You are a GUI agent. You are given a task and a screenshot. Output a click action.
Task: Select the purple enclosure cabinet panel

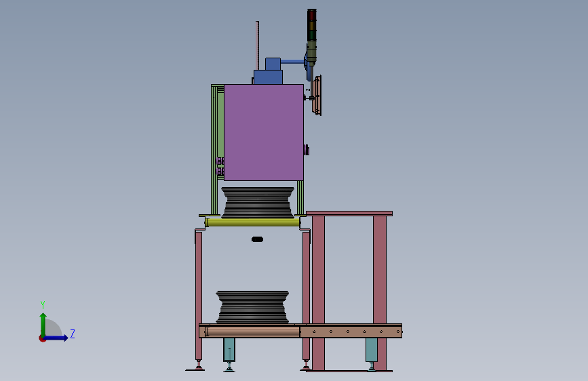pyautogui.click(x=264, y=132)
